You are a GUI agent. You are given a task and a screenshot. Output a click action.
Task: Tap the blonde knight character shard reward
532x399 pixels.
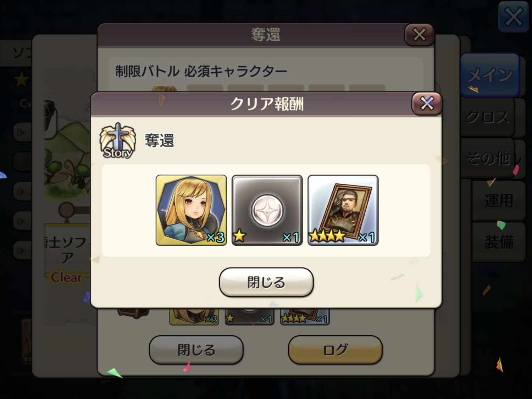tap(191, 210)
